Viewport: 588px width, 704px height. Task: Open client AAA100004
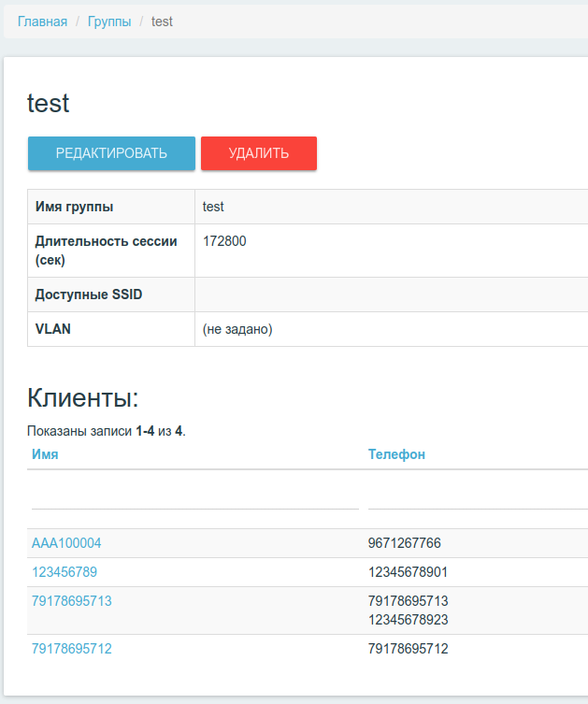66,543
